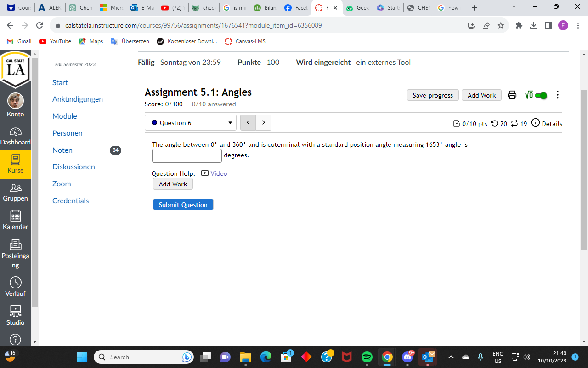Open the Diskussionen course link

click(x=73, y=167)
